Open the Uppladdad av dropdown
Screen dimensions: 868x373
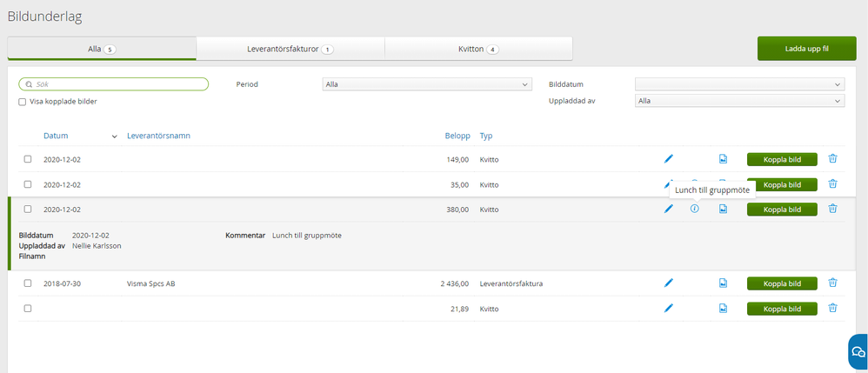[x=739, y=101]
